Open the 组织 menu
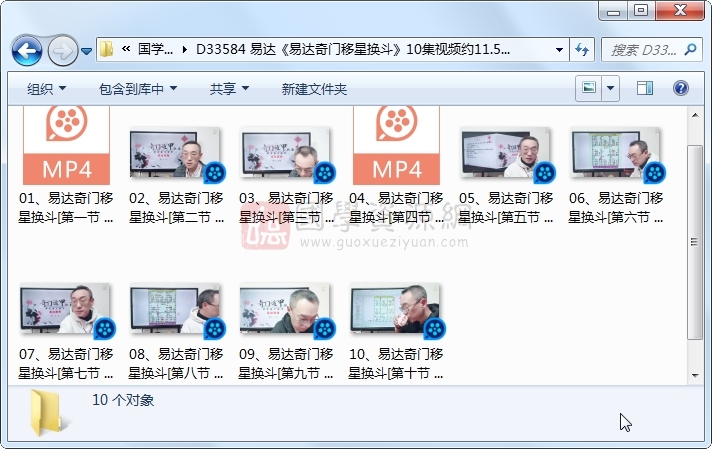Viewport: 712px width, 449px height. [x=46, y=89]
